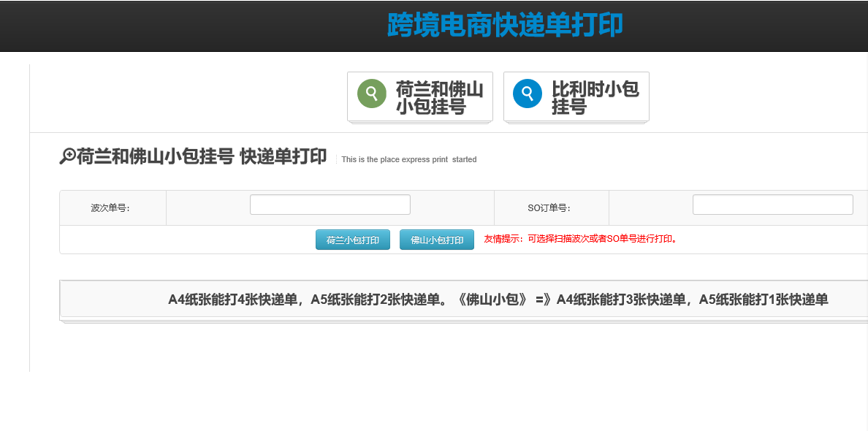
Task: Click the 跨境电商快递单打印 page title
Action: coord(505,26)
